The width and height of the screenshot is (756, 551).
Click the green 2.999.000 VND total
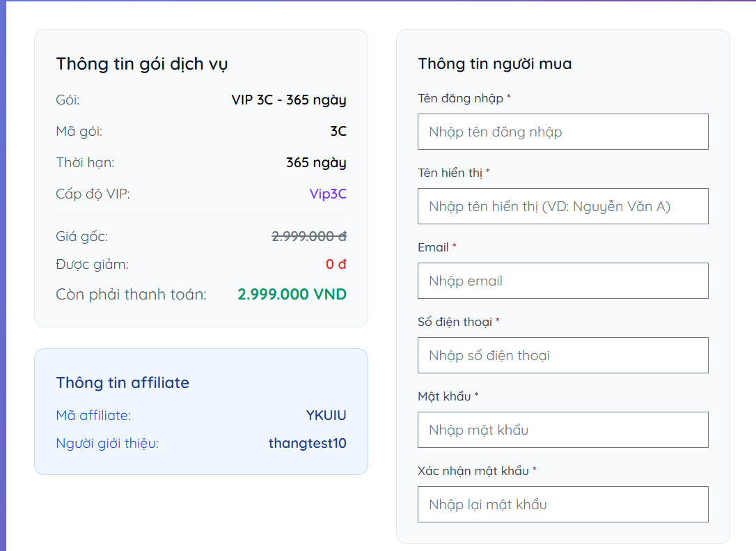[x=292, y=295]
